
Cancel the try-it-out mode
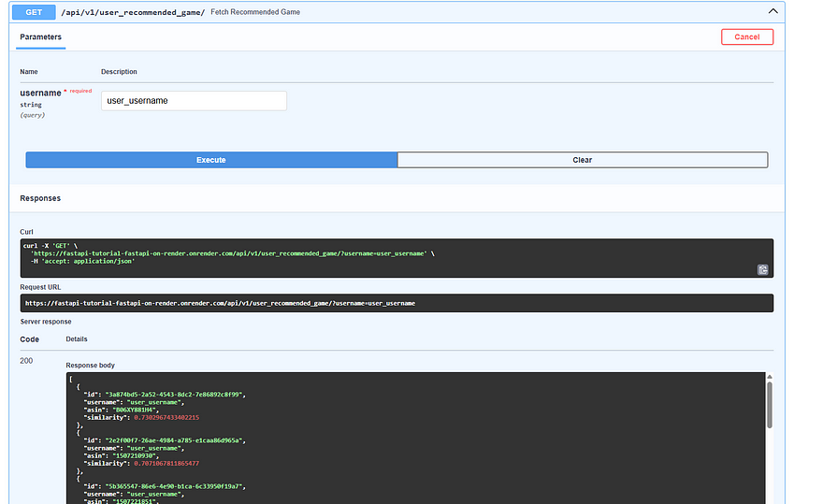746,37
